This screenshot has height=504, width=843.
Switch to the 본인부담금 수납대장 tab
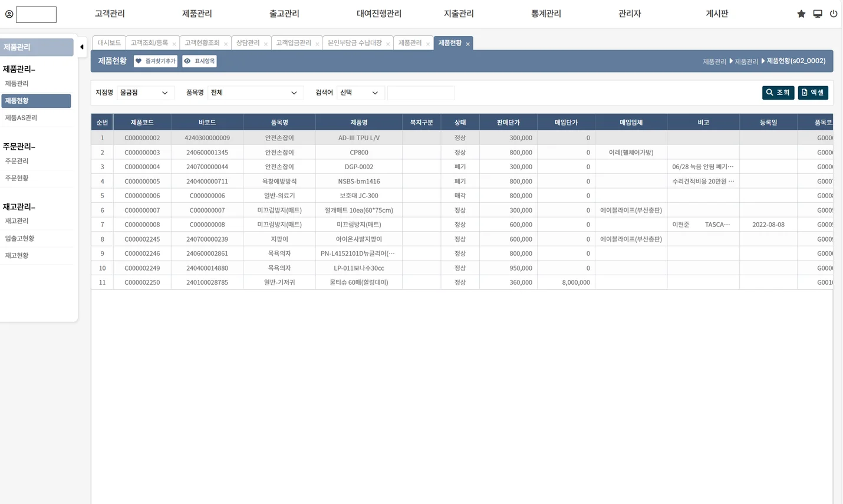[354, 43]
